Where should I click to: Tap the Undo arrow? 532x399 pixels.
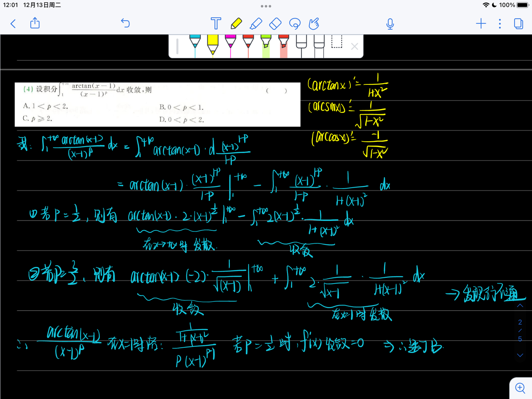125,23
